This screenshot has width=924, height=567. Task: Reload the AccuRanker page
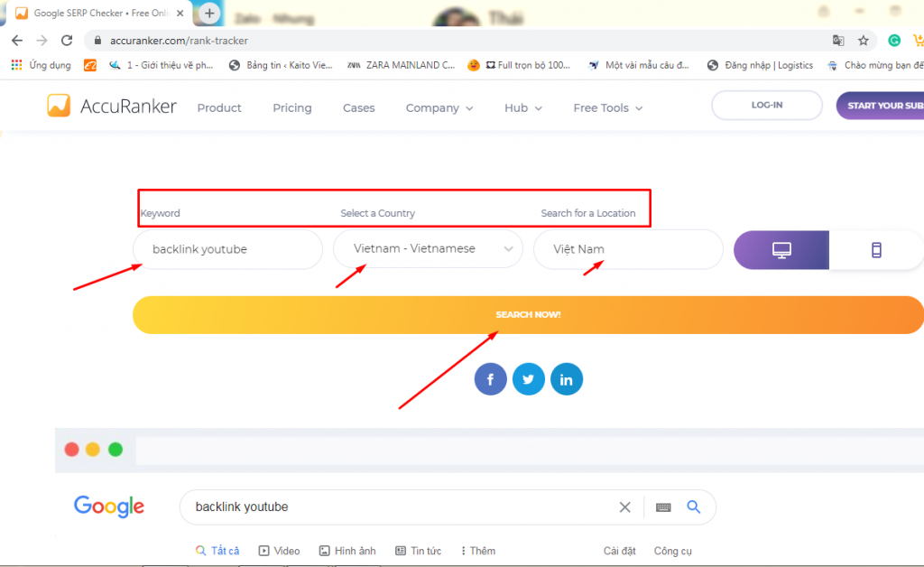coord(67,41)
